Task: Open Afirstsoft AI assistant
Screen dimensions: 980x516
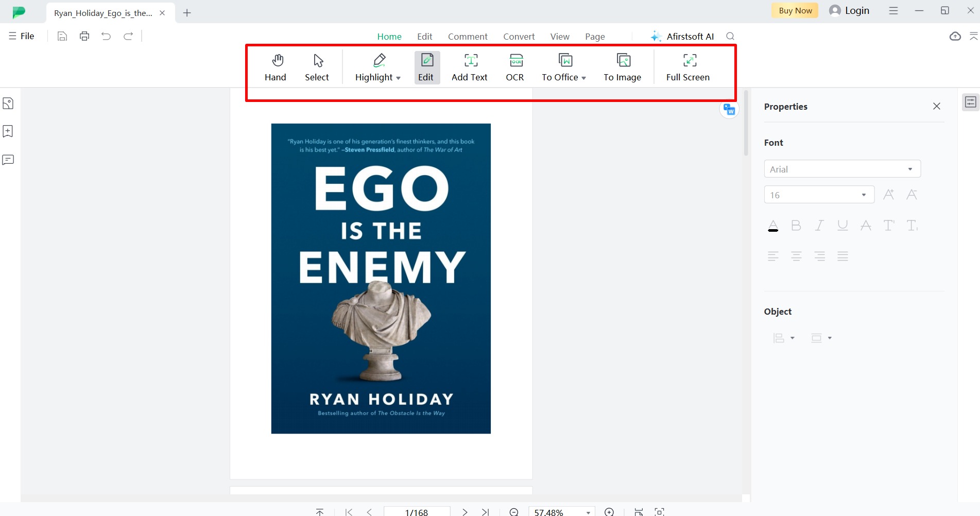Action: point(682,37)
